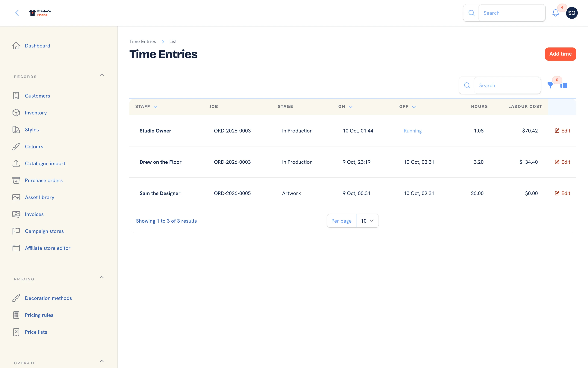
Task: Sort table by the Off column
Action: [408, 107]
